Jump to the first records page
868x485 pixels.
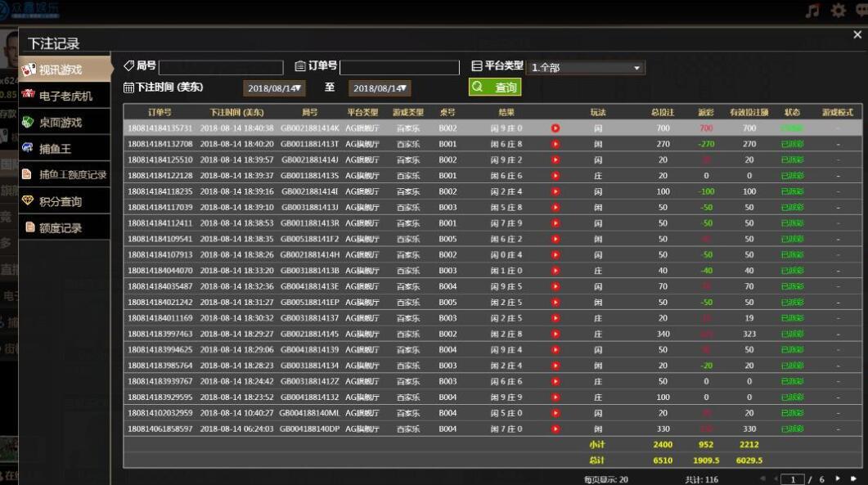tap(762, 478)
